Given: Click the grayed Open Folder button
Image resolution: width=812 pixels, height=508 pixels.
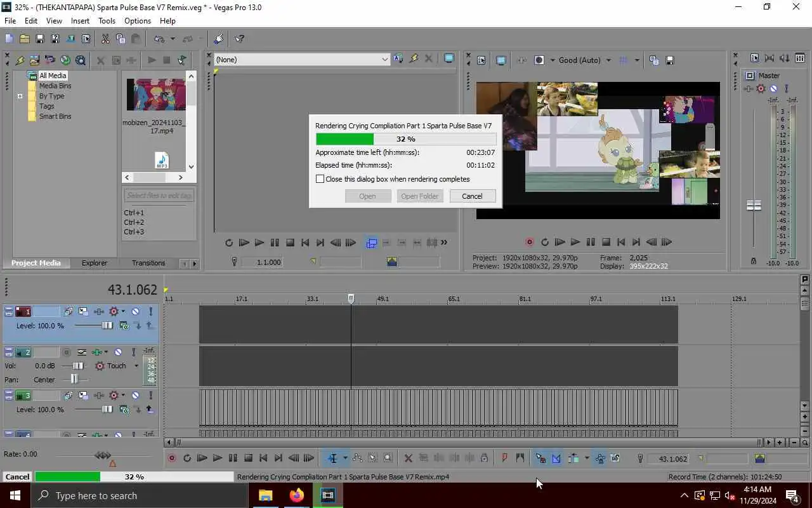Looking at the screenshot, I should pos(419,196).
